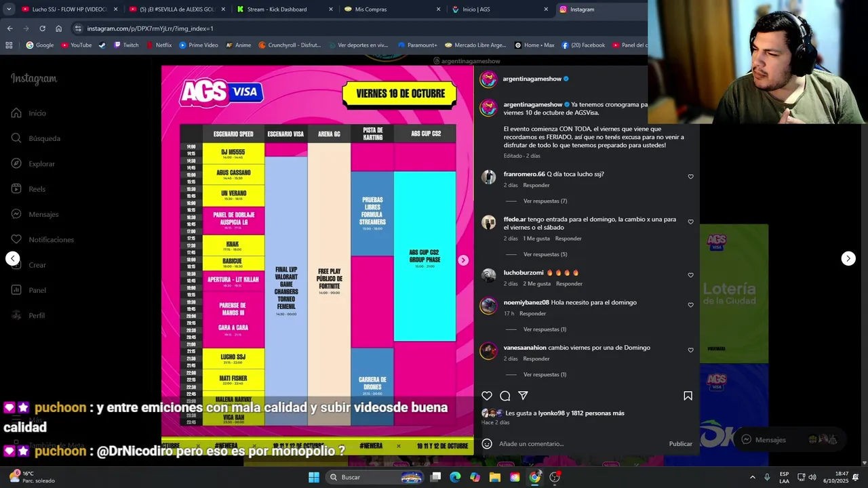
Task: Like ffede.ar's comment
Action: pos(690,222)
